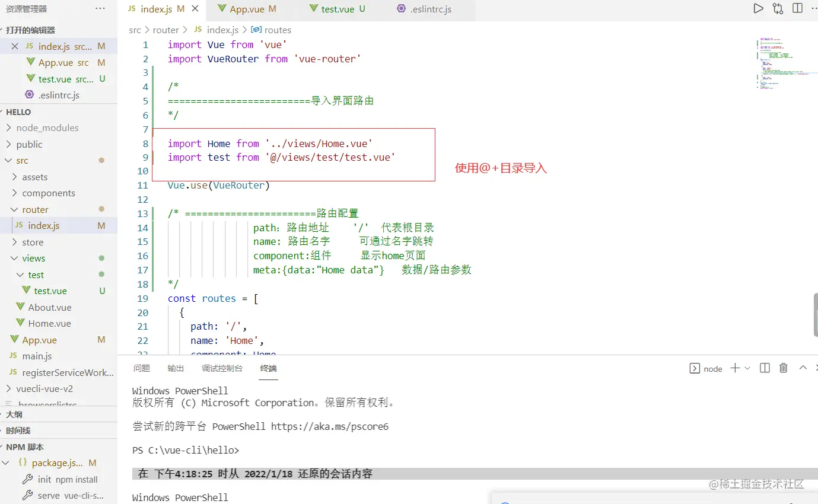This screenshot has height=504, width=818.
Task: Click JS icon of registerServiceWorker file
Action: pyautogui.click(x=14, y=372)
